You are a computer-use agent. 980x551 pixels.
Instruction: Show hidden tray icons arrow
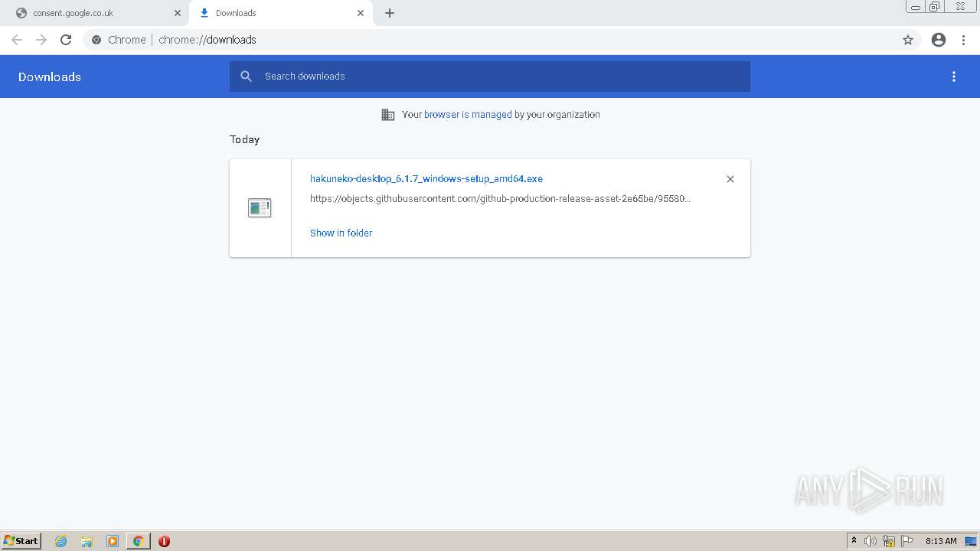854,541
